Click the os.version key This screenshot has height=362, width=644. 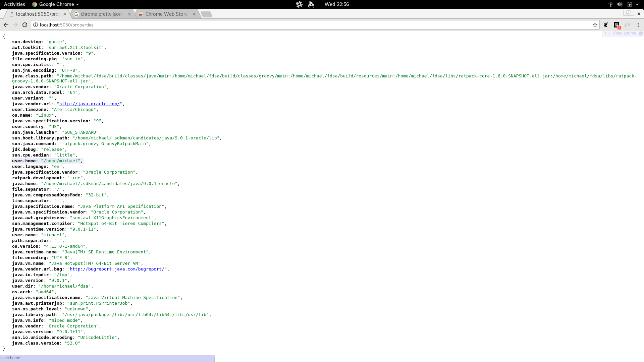pos(25,246)
